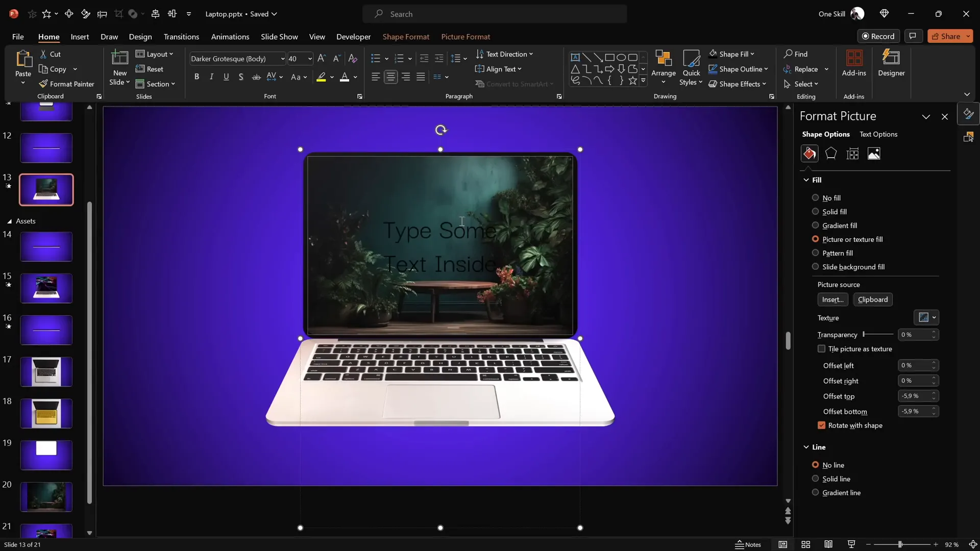Enable Tile picture as texture
This screenshot has width=980, height=551.
(x=821, y=349)
